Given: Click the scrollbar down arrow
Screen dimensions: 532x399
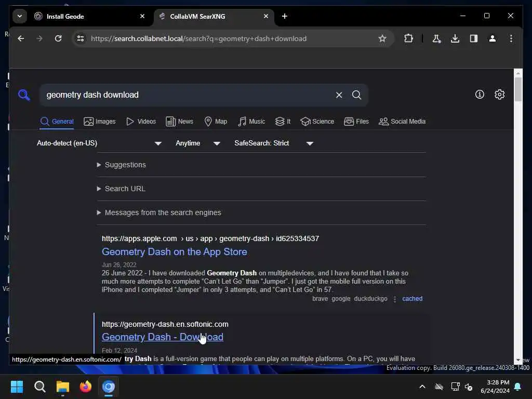Looking at the screenshot, I should pos(518,360).
